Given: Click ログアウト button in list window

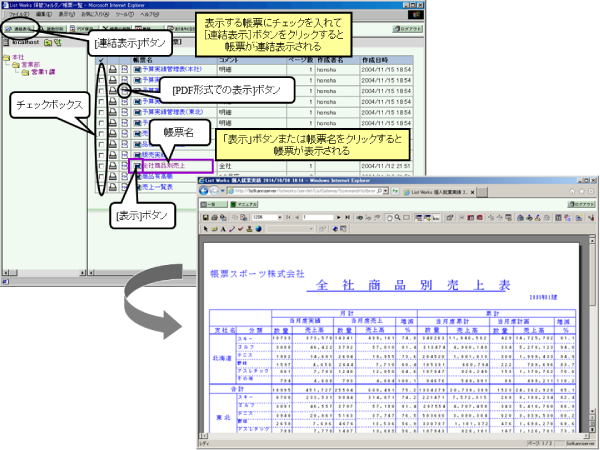Looking at the screenshot, I should pos(408,29).
